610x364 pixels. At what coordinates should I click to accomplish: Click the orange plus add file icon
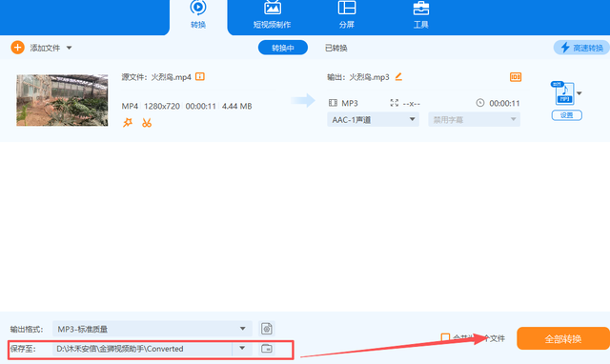click(17, 48)
